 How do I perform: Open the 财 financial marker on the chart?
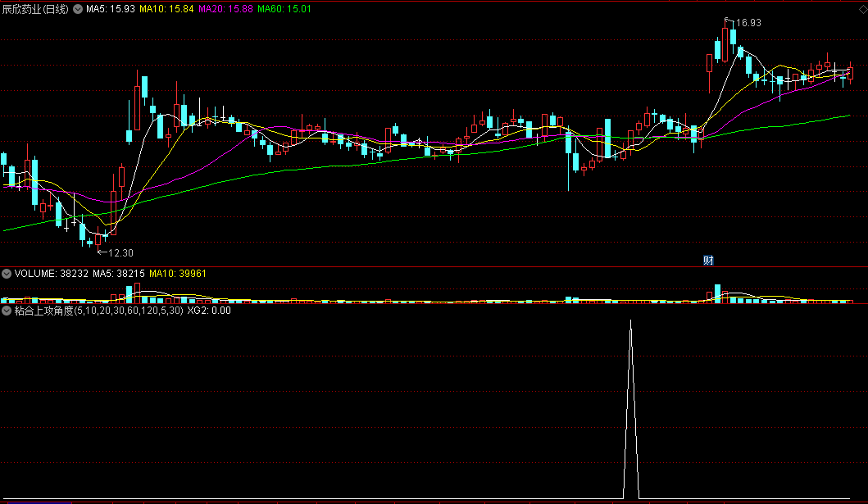[708, 261]
